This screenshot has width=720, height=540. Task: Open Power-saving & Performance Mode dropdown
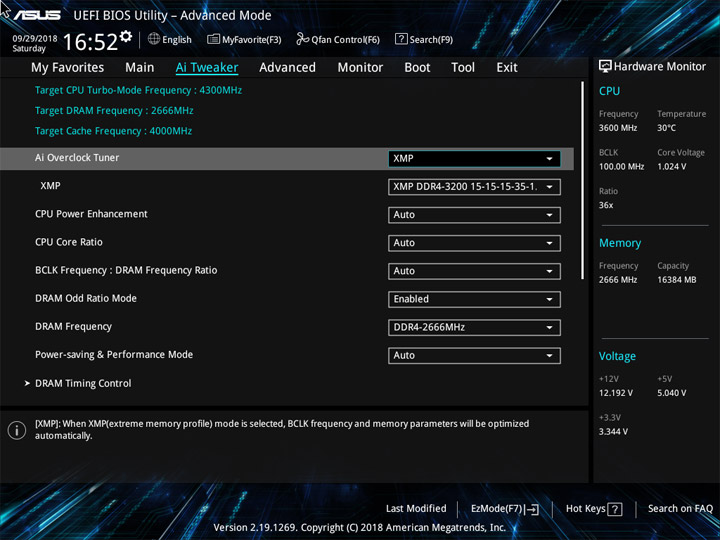coord(474,355)
